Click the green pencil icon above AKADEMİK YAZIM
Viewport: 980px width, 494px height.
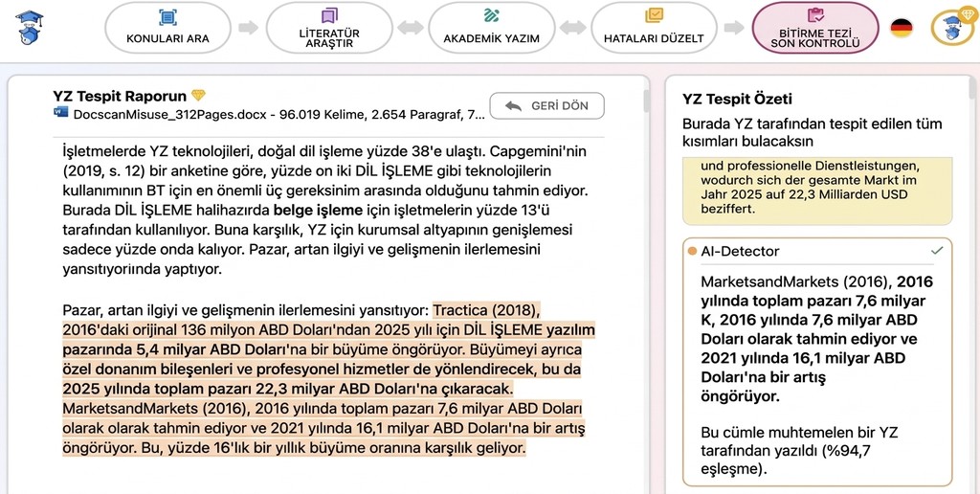491,15
